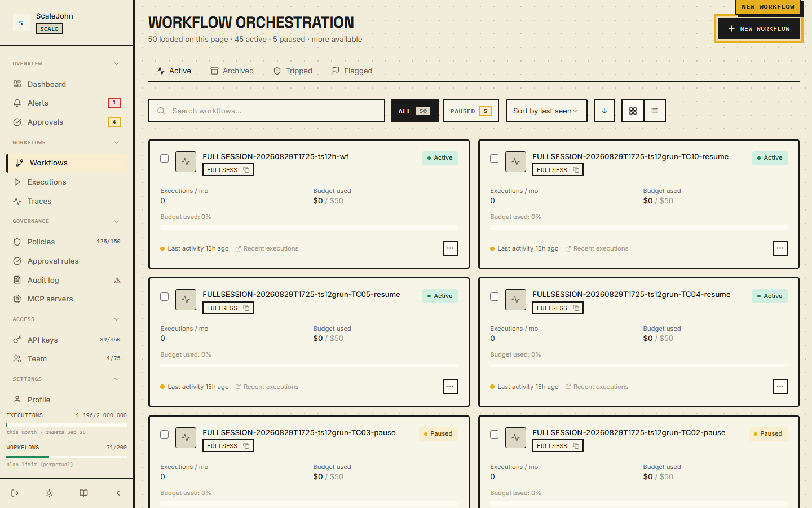Switch to the Tripped tab

click(293, 71)
